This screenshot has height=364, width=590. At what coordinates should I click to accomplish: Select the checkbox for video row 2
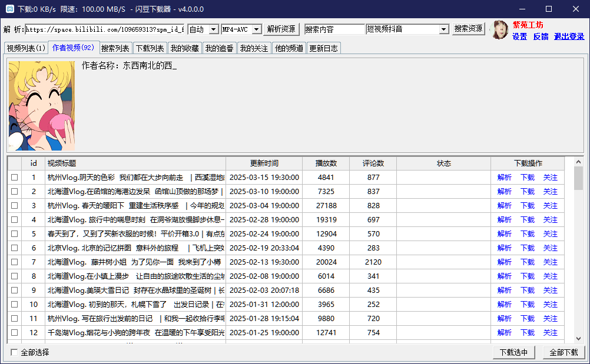coord(14,192)
